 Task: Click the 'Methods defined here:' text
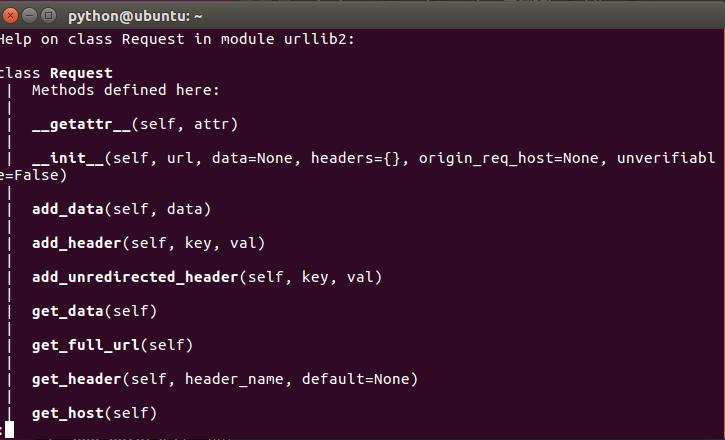[x=125, y=90]
